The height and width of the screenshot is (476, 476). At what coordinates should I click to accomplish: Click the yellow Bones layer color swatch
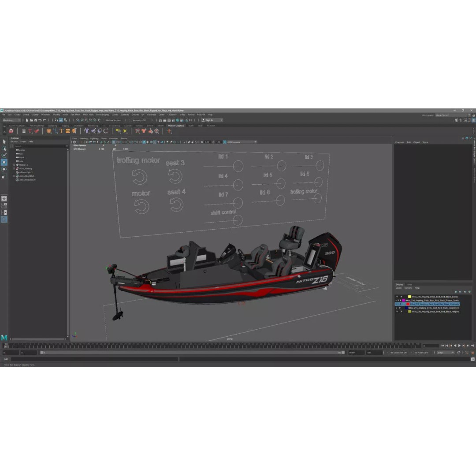click(x=409, y=297)
